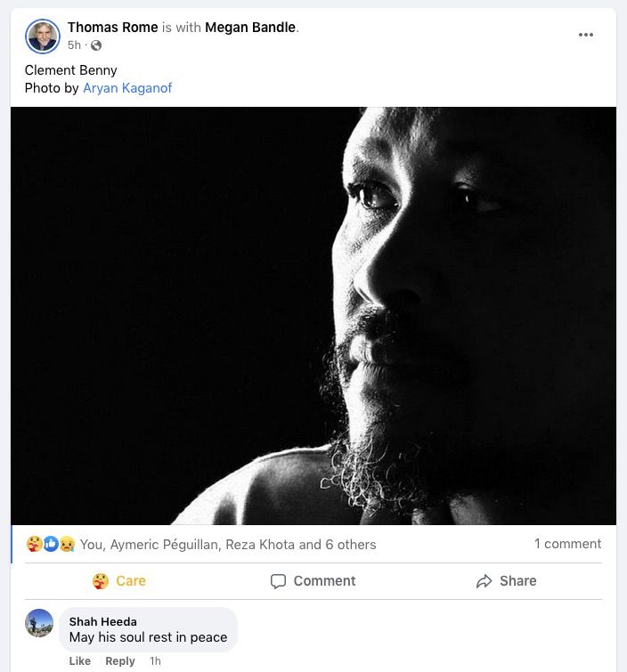Expand the 1 comment link

567,544
